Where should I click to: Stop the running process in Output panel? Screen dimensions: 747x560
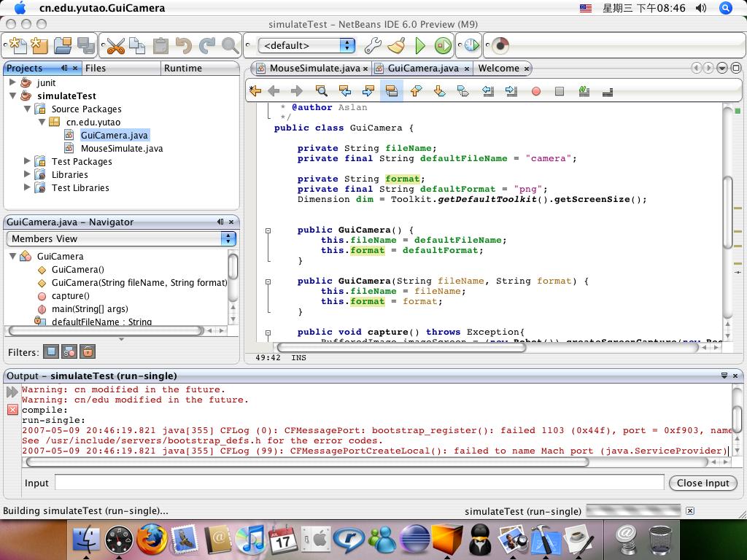[12, 410]
